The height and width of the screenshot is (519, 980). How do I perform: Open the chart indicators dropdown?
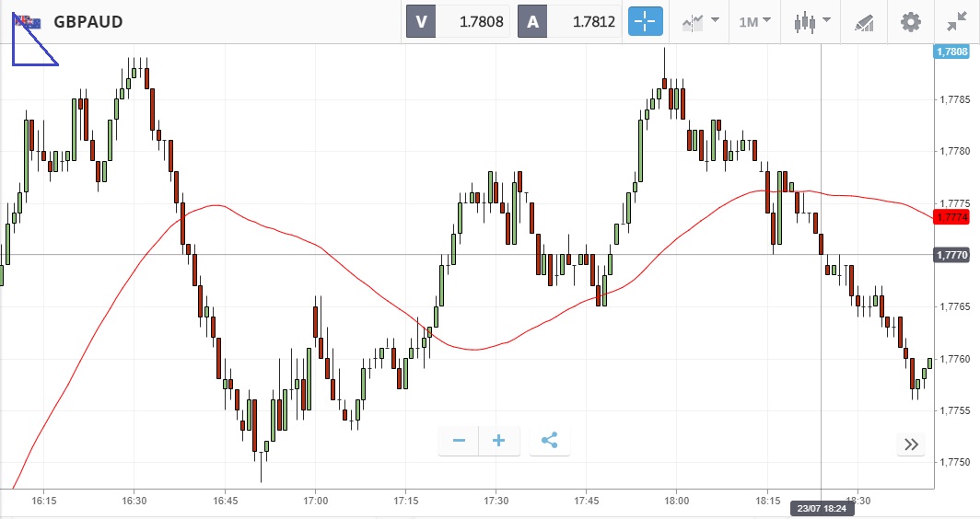[x=700, y=21]
